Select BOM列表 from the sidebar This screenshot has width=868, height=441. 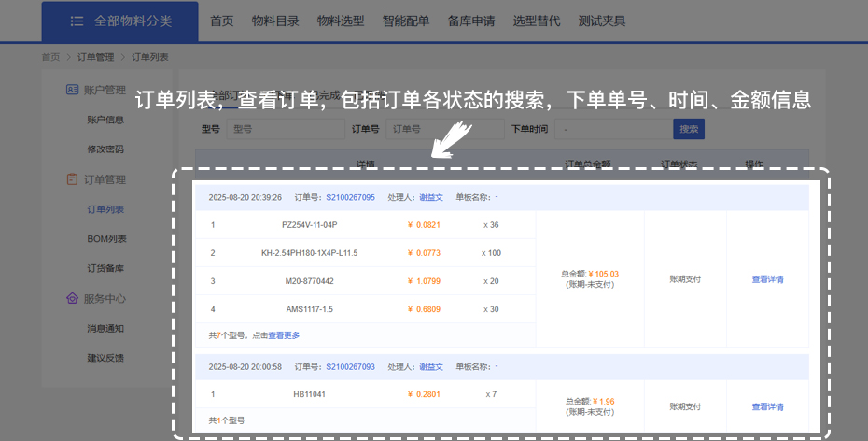pos(105,239)
